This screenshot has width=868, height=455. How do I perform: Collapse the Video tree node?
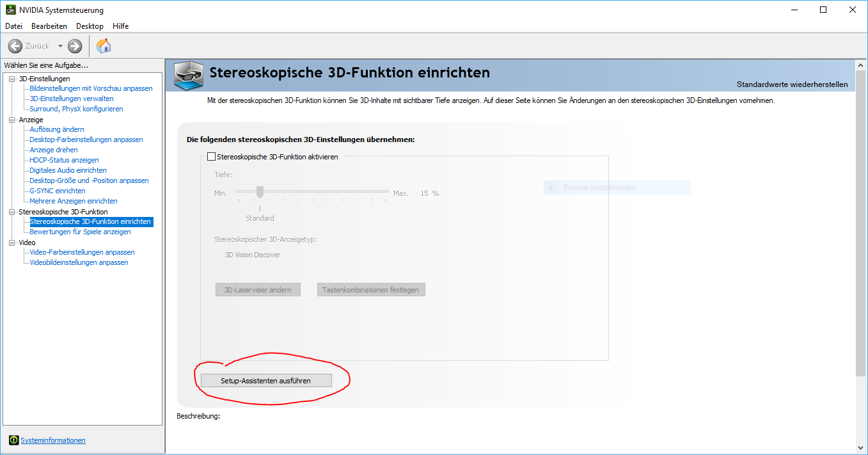(x=12, y=243)
